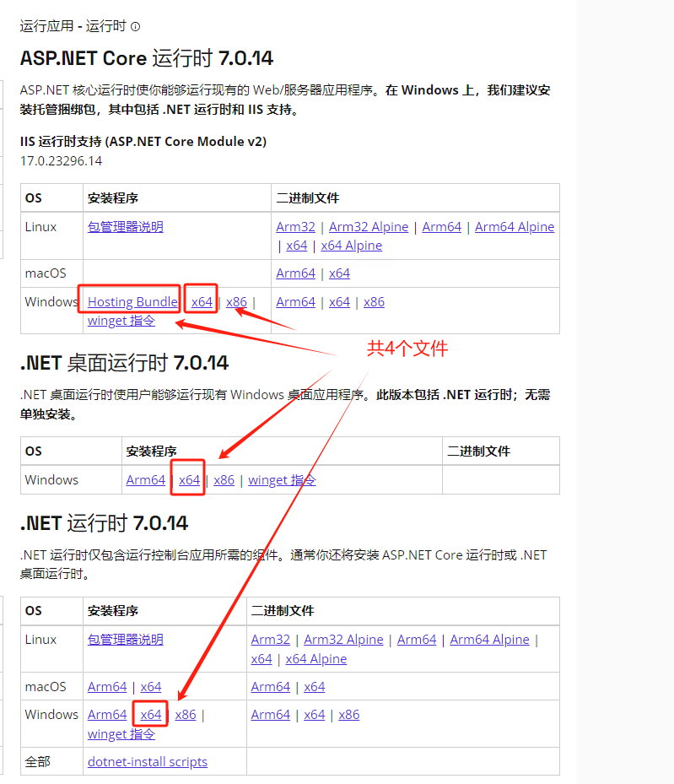Download ASP.NET Core Windows x86 binary
The image size is (674, 784).
point(375,302)
